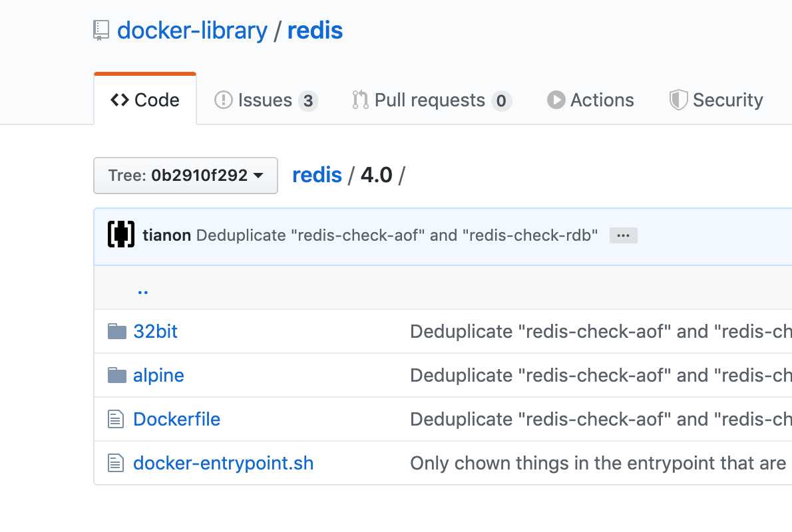Go to the Actions tab

[x=590, y=100]
